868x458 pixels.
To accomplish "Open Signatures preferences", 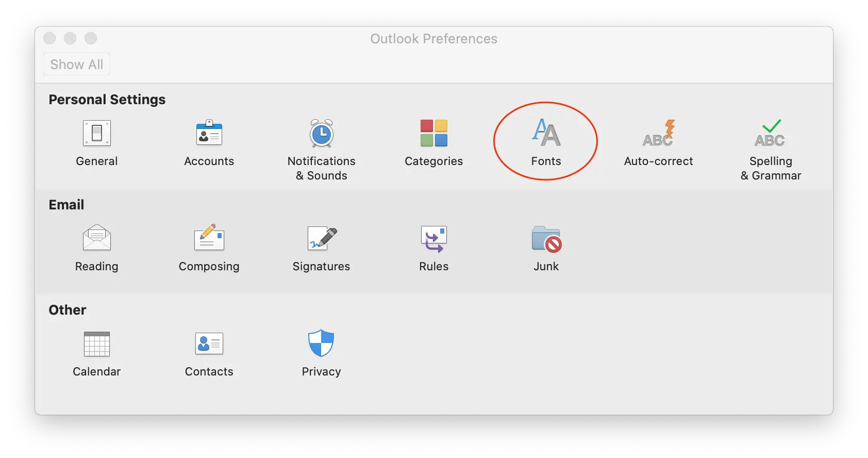I will pyautogui.click(x=321, y=238).
